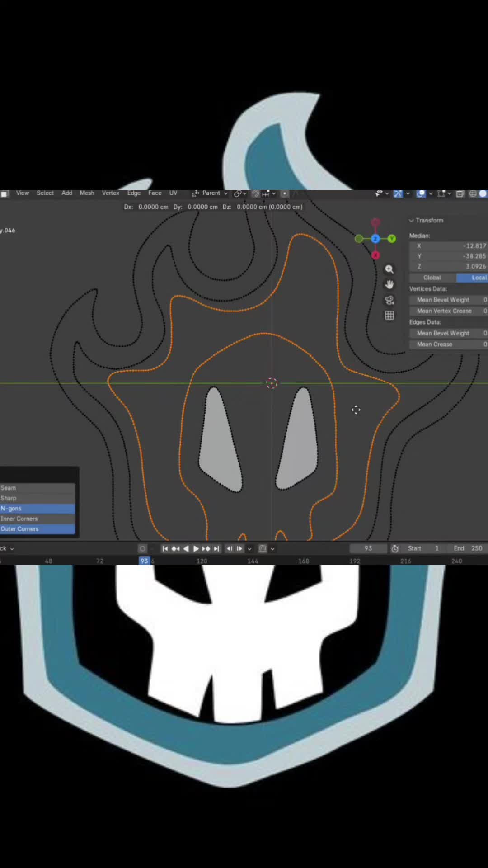The height and width of the screenshot is (868, 488).
Task: Open the Mesh menu
Action: (87, 193)
